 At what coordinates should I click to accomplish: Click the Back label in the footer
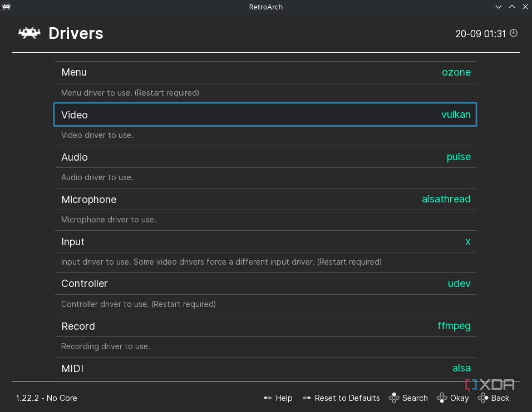click(500, 398)
